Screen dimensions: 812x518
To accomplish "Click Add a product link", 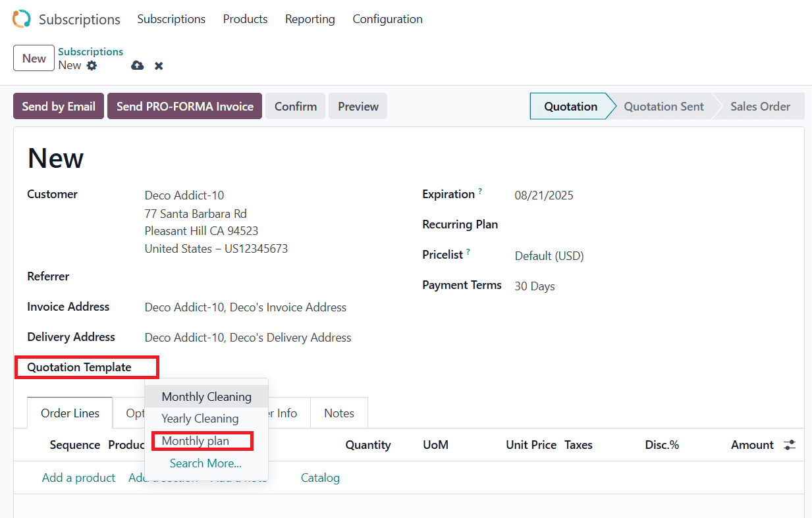I will [x=78, y=478].
